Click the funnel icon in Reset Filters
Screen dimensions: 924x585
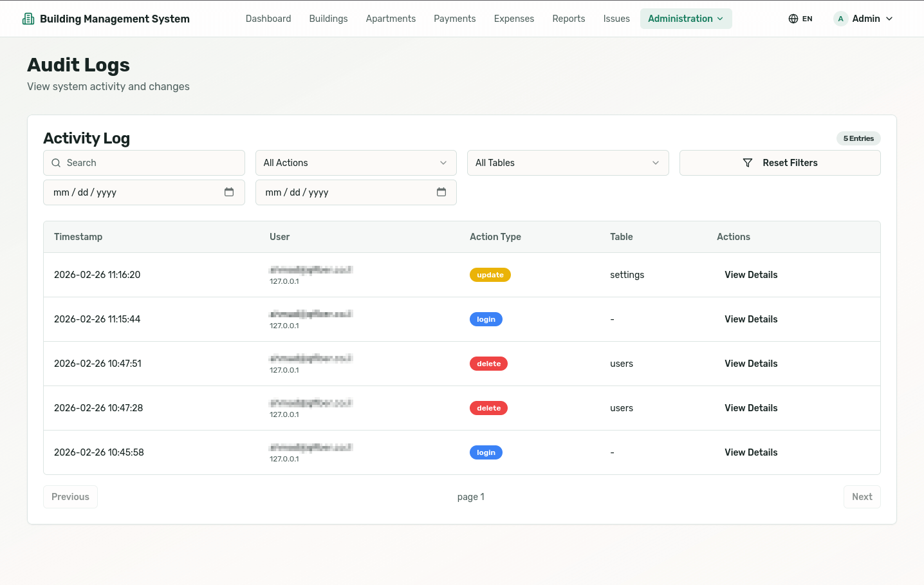click(748, 163)
